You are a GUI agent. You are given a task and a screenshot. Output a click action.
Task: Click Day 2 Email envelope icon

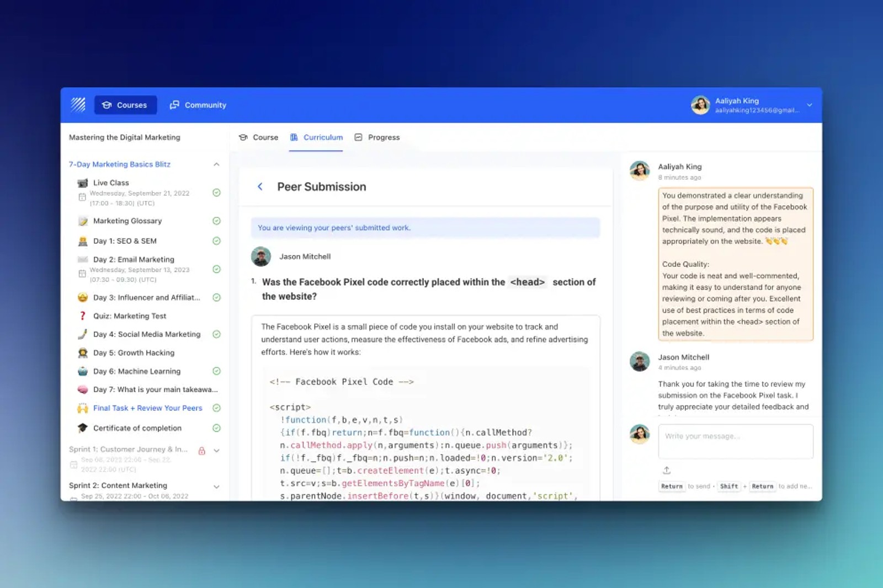click(83, 259)
